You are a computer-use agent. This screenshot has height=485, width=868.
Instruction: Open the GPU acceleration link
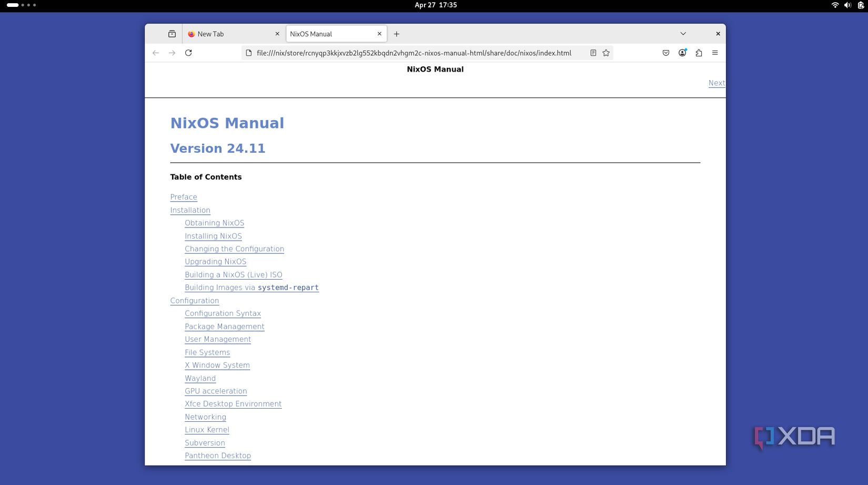[x=216, y=391]
